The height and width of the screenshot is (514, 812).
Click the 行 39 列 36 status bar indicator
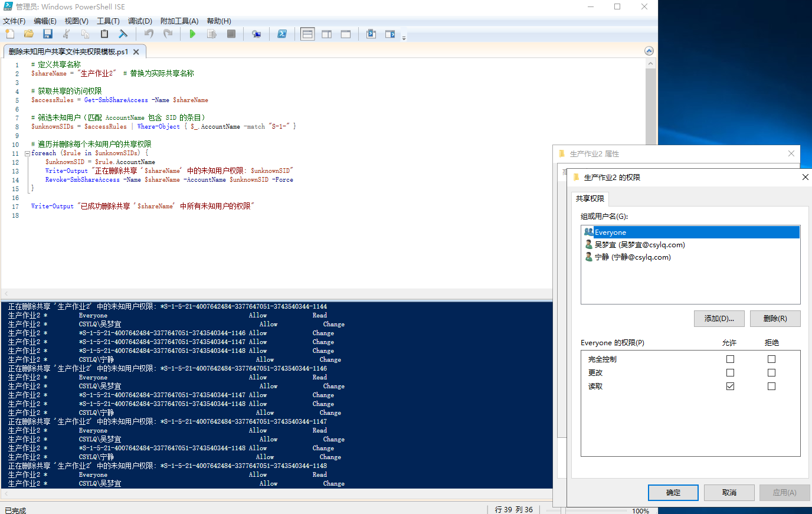513,509
